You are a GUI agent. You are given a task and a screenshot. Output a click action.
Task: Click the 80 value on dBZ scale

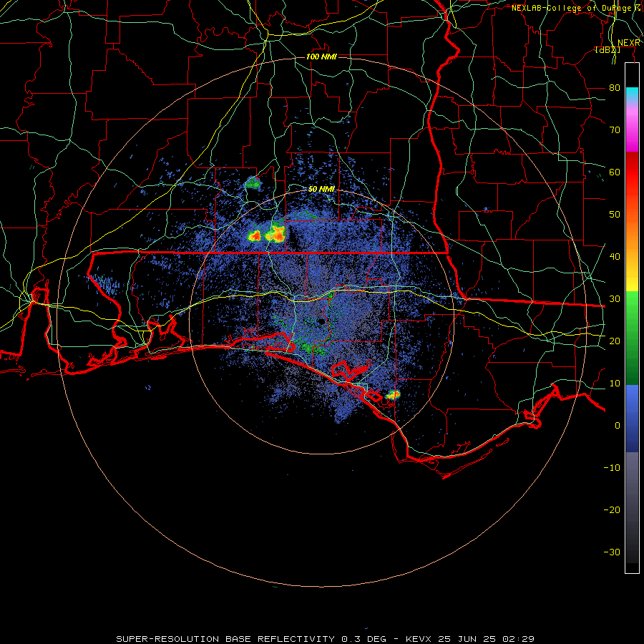615,87
